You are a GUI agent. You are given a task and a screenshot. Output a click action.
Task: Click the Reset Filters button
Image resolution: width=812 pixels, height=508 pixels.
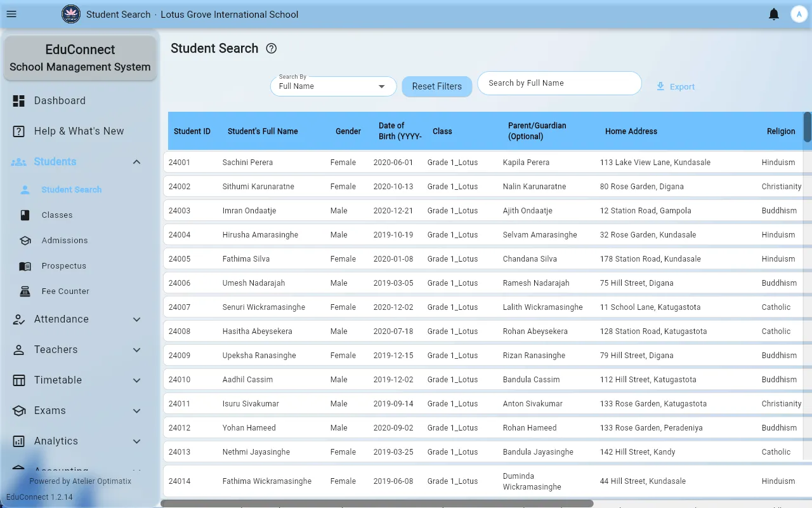click(437, 86)
